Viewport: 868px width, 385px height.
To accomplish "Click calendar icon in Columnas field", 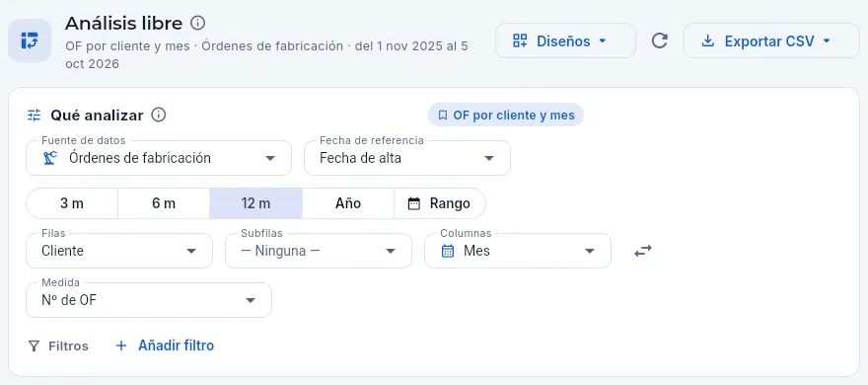I will coord(447,251).
